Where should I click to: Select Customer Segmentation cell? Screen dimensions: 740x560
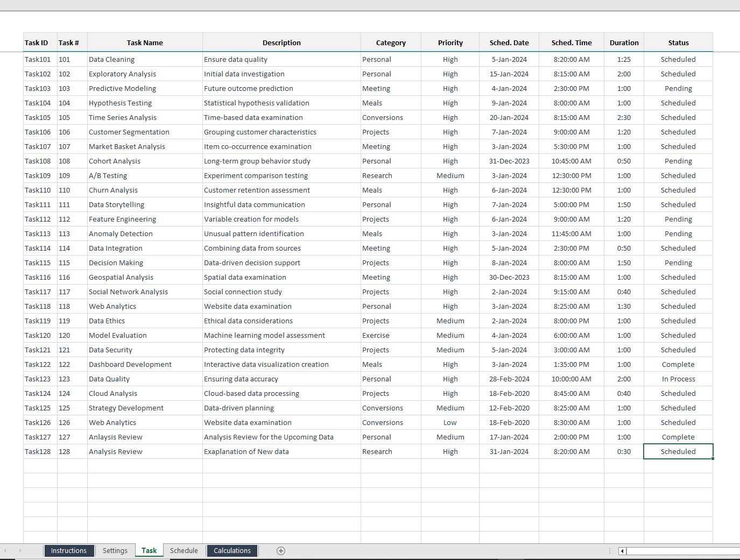[145, 132]
